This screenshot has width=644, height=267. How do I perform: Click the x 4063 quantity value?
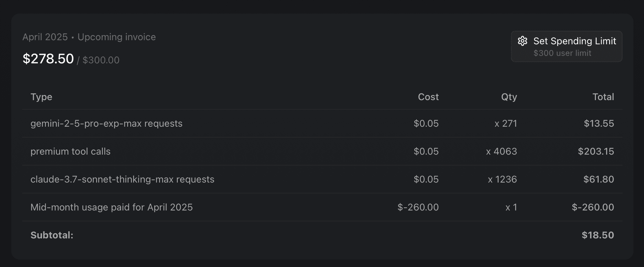(501, 151)
